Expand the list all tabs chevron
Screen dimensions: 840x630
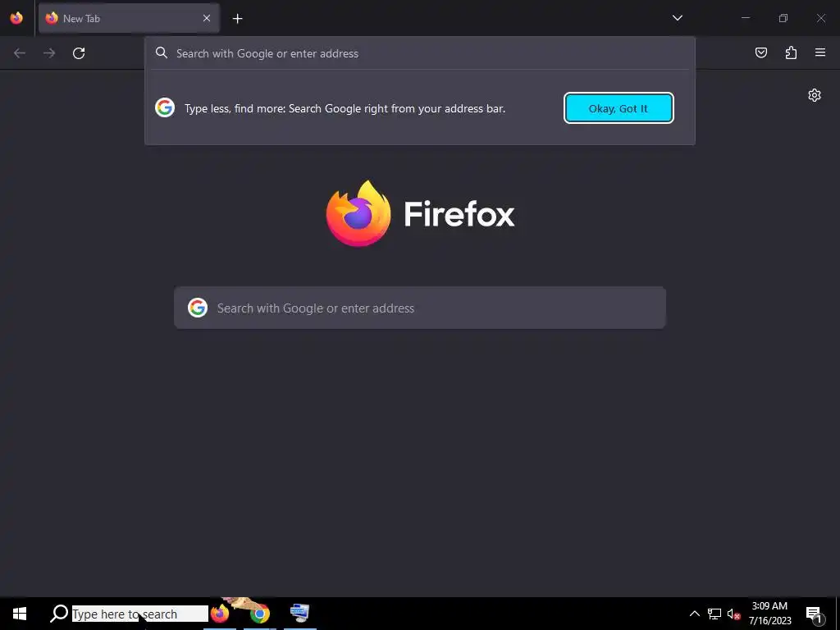click(x=677, y=18)
